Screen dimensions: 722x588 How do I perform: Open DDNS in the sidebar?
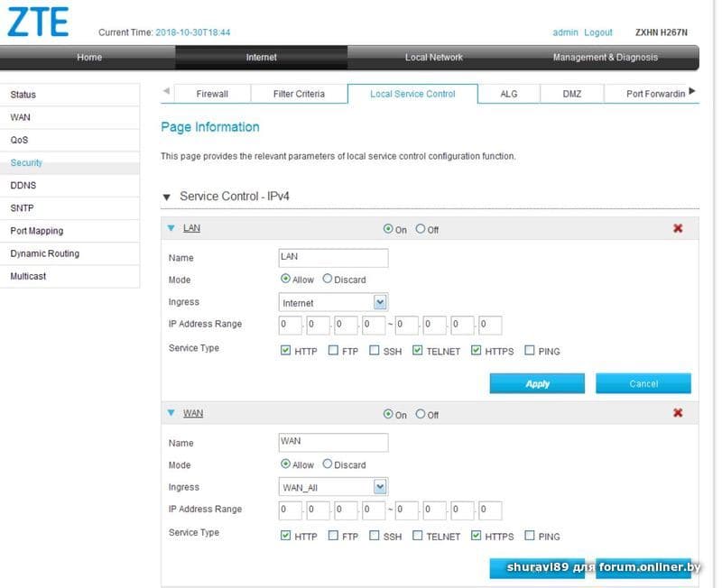(70, 186)
